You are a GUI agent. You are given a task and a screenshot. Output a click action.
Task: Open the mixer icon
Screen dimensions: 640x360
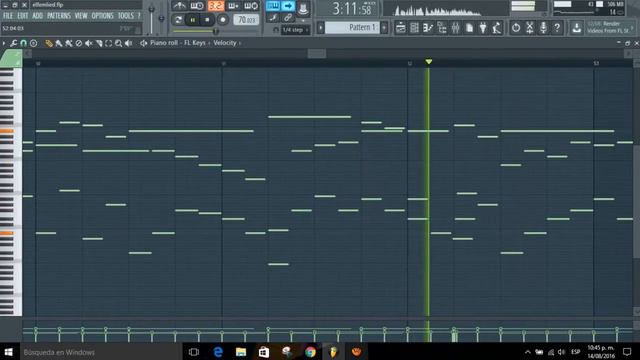click(456, 28)
